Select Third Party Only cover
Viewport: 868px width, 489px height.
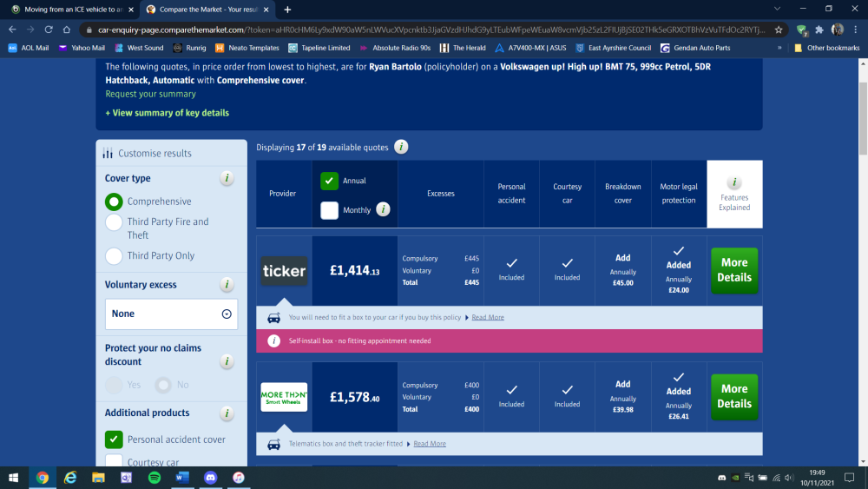(114, 256)
